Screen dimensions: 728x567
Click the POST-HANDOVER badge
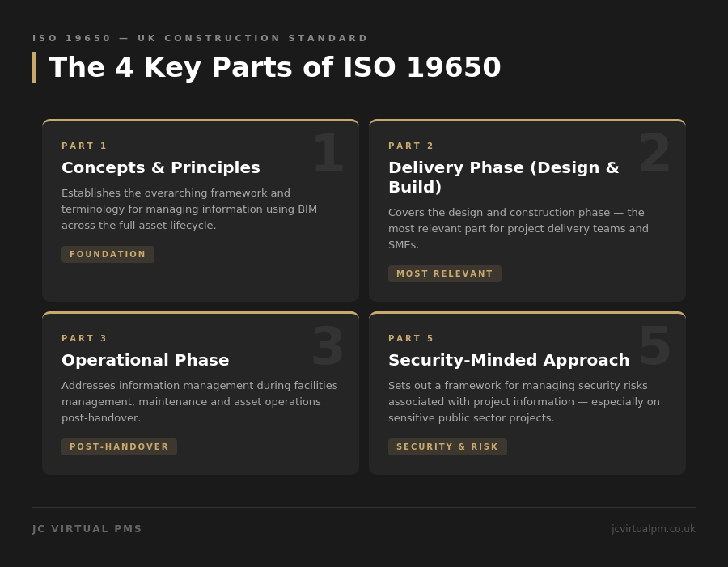coord(119,446)
